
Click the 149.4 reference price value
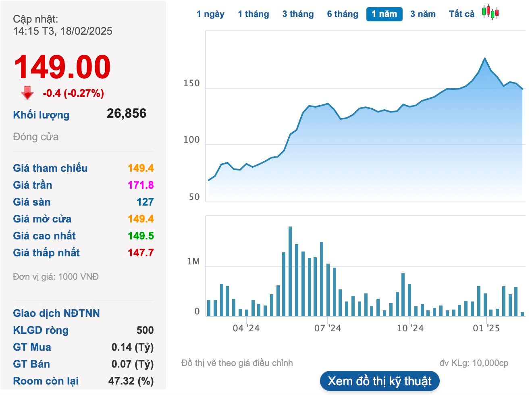(141, 168)
